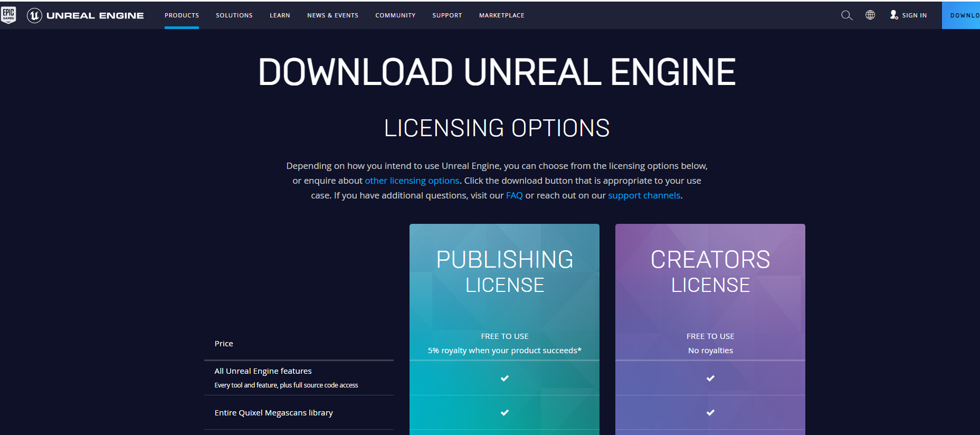Image resolution: width=980 pixels, height=435 pixels.
Task: Click 'Entire Quixel Megascans library' row label
Action: (x=273, y=413)
